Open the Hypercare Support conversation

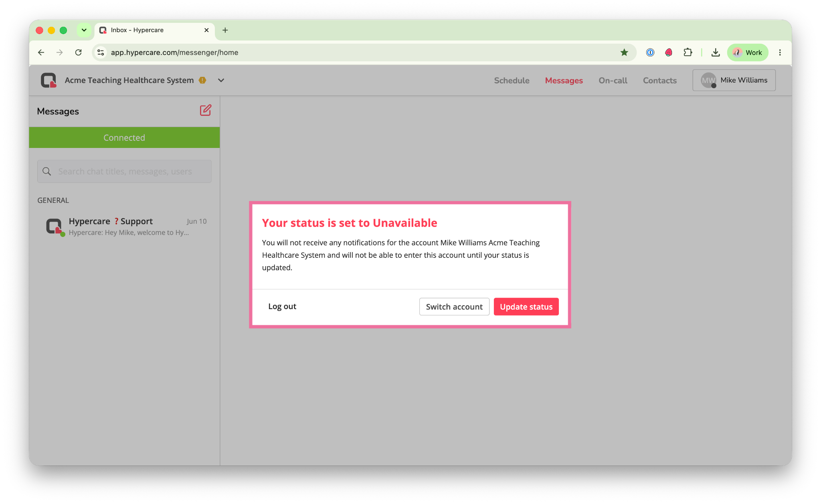[124, 227]
